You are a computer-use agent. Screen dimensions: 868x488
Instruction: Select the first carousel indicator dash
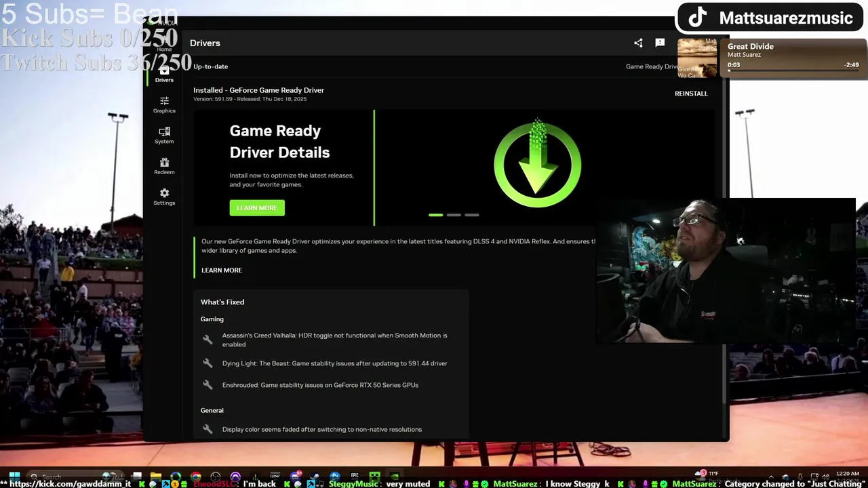click(x=435, y=215)
